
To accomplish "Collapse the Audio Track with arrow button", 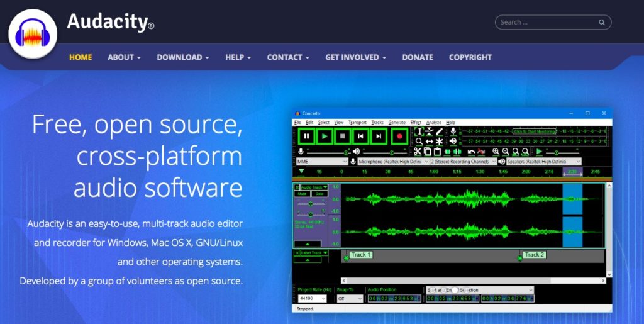I will 307,244.
